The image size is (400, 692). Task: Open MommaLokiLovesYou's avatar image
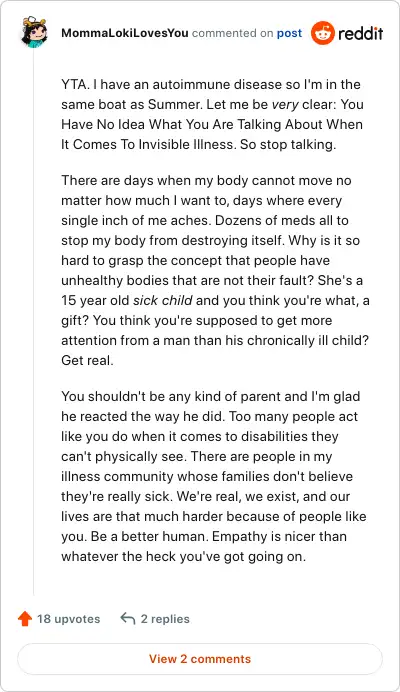34,32
